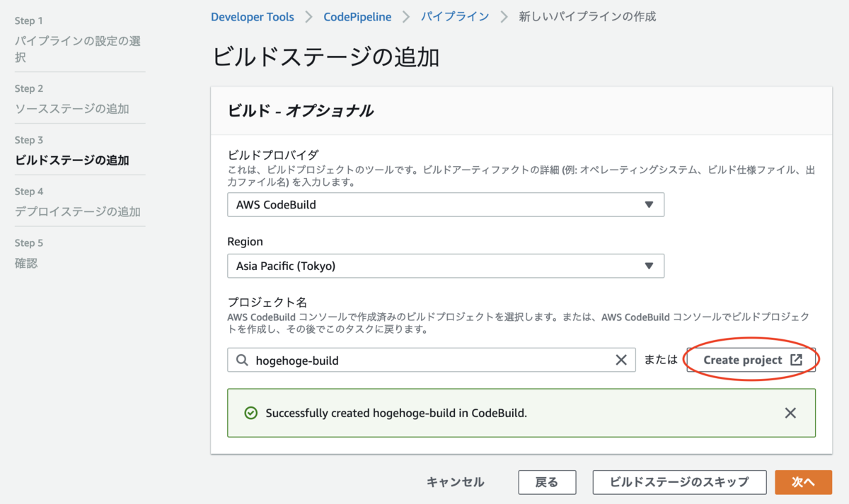Click the 次へ next button

[803, 482]
